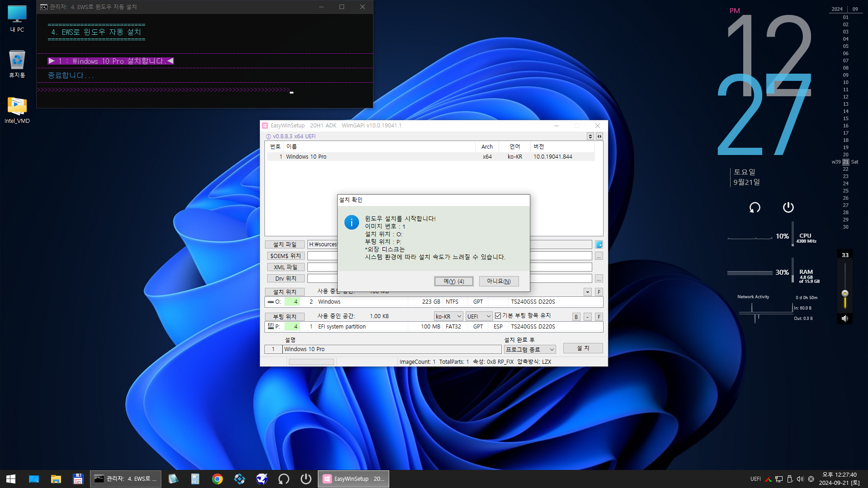Screen dimensions: 868x488
Task: Click the 버전 column header
Action: [x=563, y=146]
